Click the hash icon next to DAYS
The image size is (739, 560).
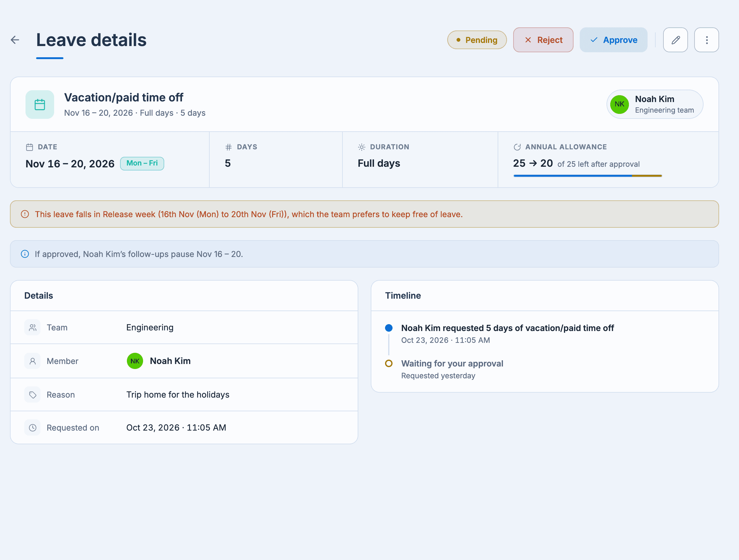tap(229, 147)
